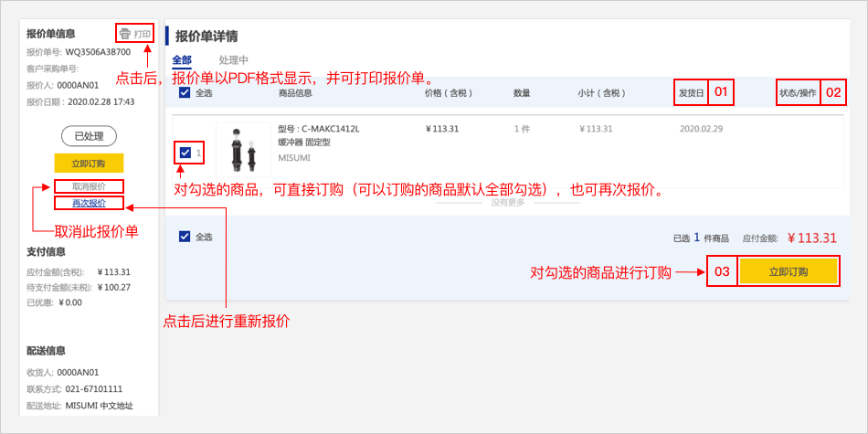Uncheck the product row 1 checkbox
Screen dimensions: 868x434
pyautogui.click(x=186, y=153)
